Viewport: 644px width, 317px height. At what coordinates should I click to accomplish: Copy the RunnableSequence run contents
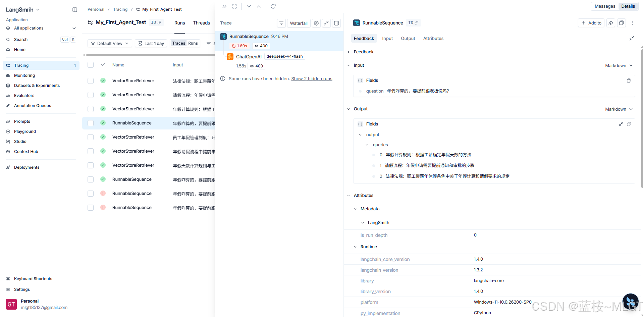[x=622, y=23]
